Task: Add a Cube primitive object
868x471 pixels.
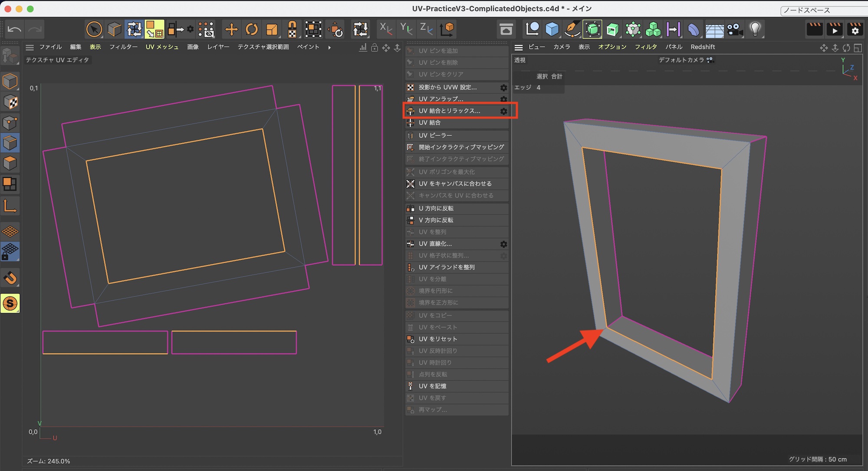Action: pos(552,30)
